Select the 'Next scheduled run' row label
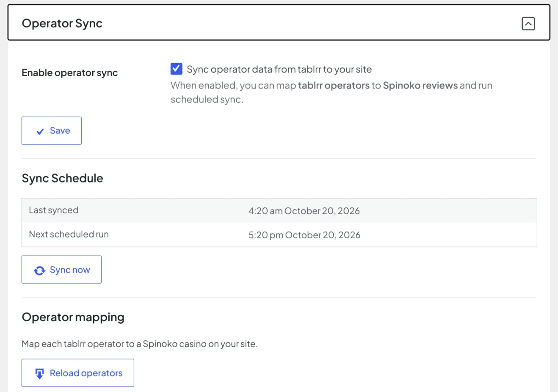The height and width of the screenshot is (392, 558). point(69,234)
